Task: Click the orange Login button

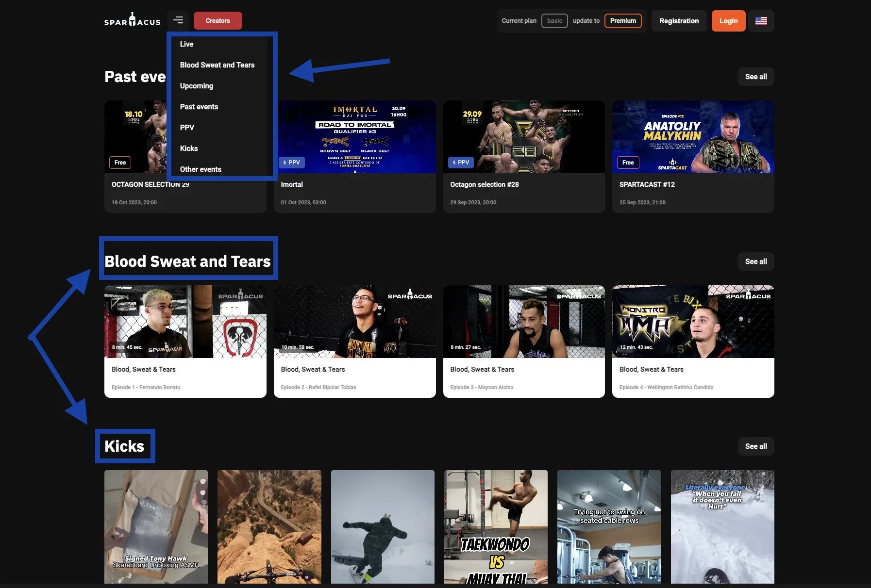Action: pos(728,21)
